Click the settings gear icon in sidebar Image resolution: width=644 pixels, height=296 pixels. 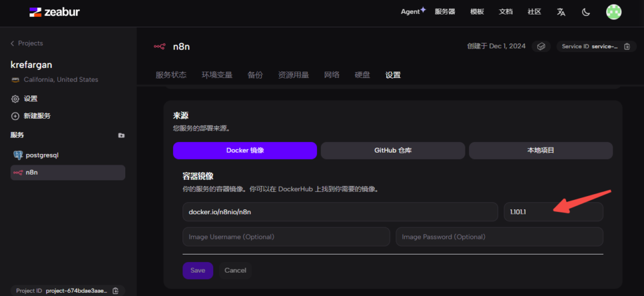[15, 99]
